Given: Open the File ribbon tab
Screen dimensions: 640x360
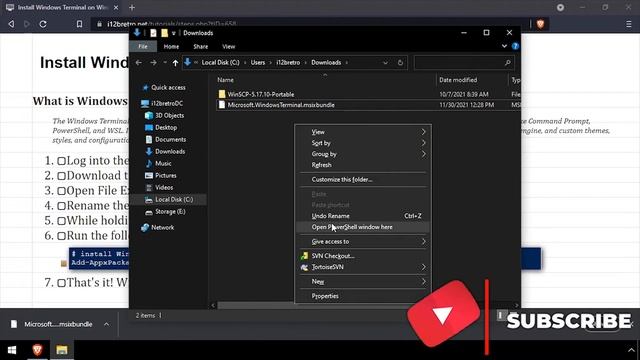Looking at the screenshot, I should [143, 47].
